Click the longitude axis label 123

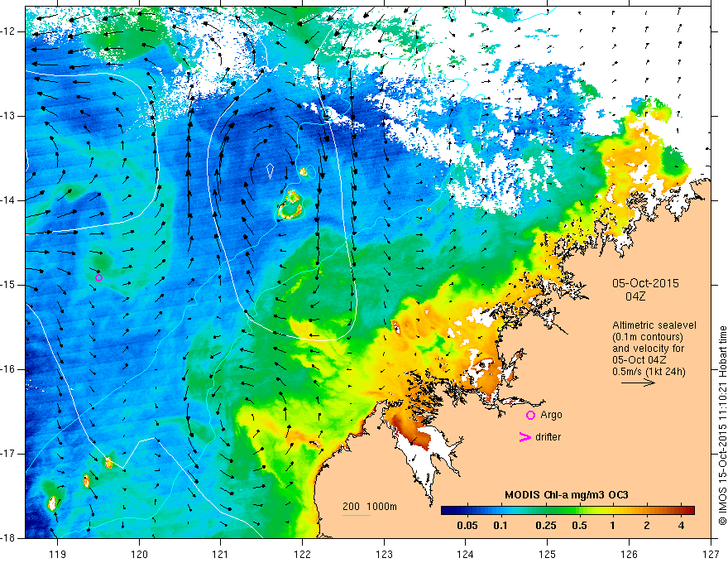pos(384,554)
